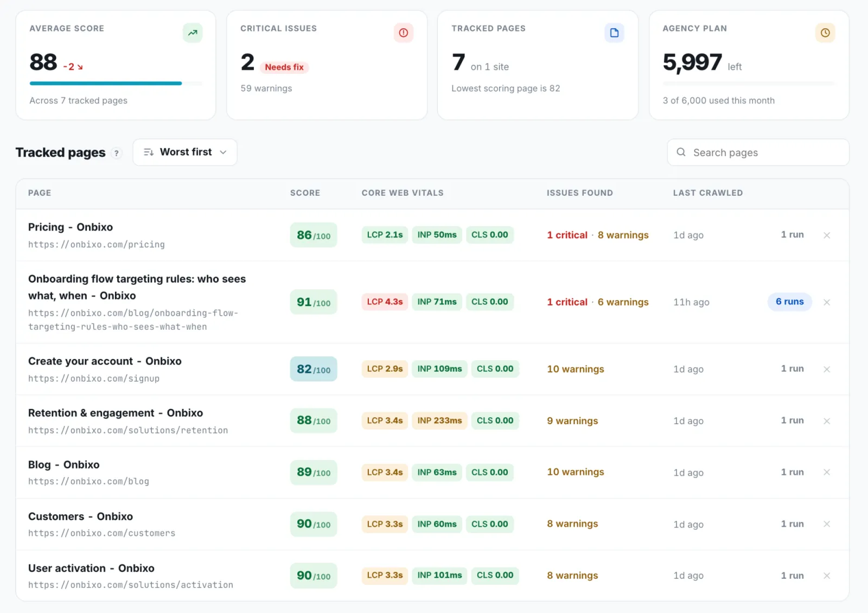Click the 86/100 score badge
The width and height of the screenshot is (868, 613).
pyautogui.click(x=314, y=235)
